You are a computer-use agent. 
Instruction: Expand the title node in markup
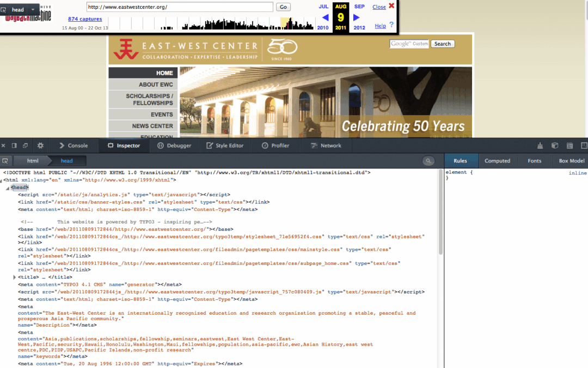point(14,277)
